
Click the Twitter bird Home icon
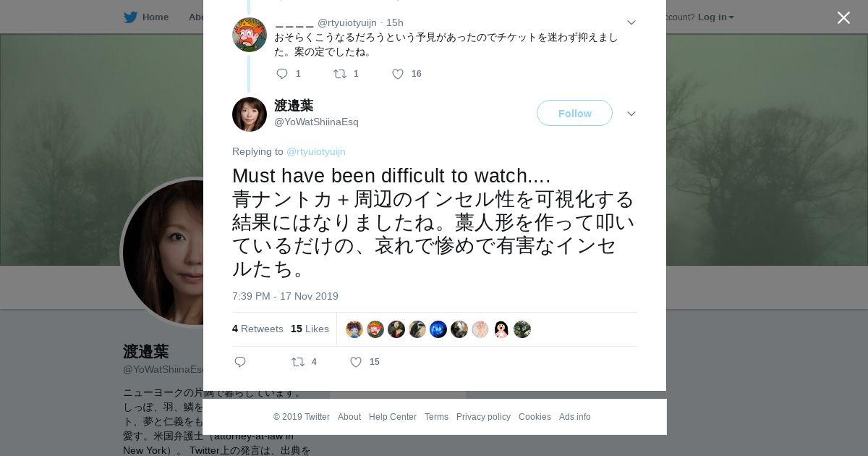coord(131,17)
